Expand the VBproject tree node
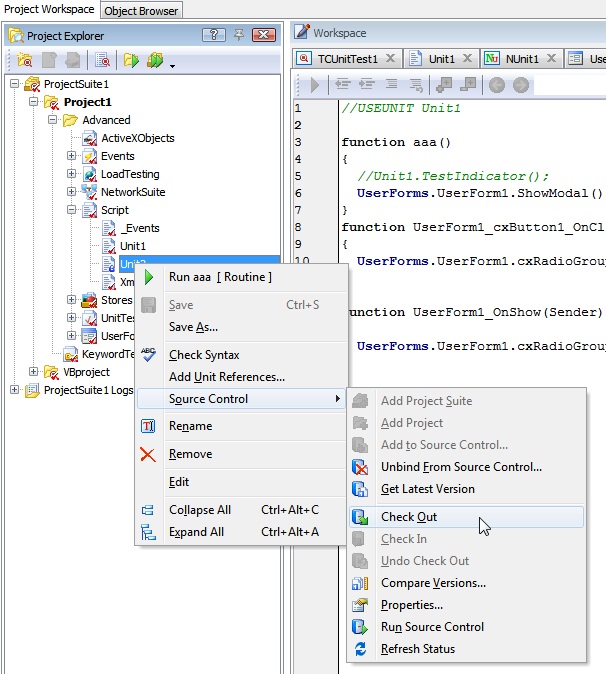This screenshot has height=674, width=606. (x=34, y=372)
